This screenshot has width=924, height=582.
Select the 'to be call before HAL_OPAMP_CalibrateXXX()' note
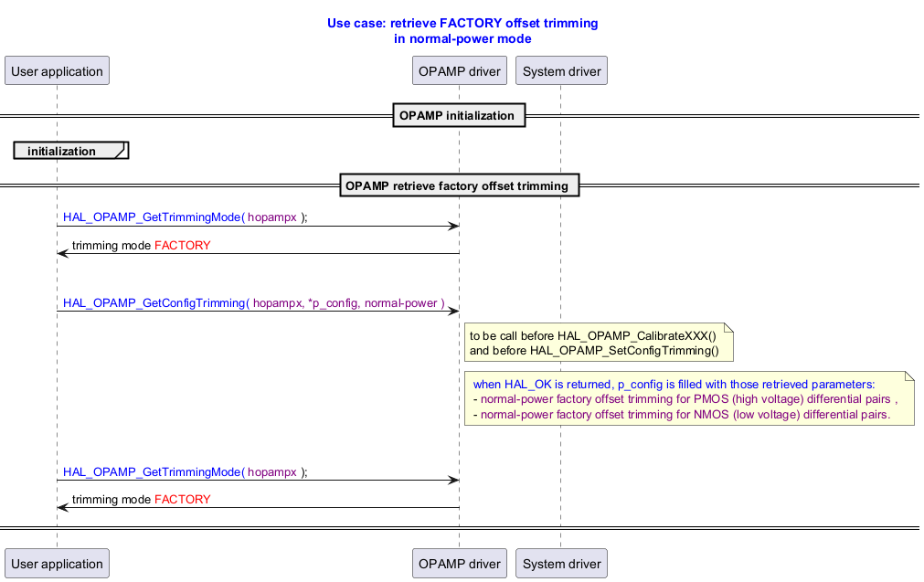click(x=598, y=343)
